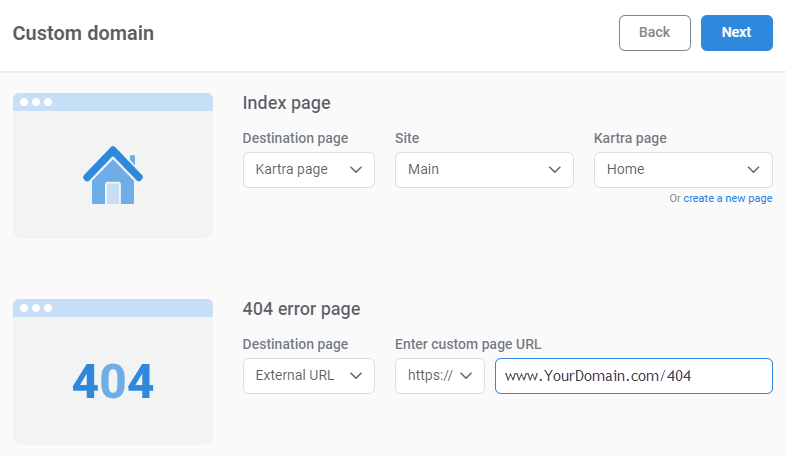Click the '404 error page' section heading
The width and height of the screenshot is (786, 456).
point(301,309)
